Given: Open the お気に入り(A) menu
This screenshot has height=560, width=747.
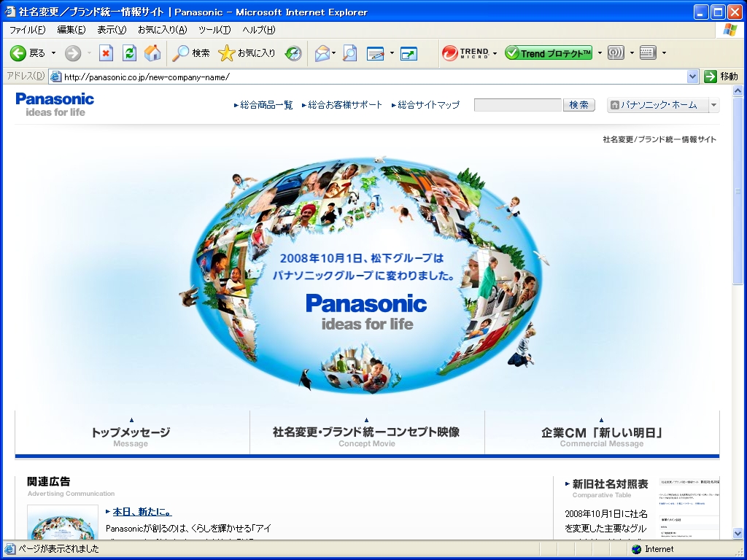Looking at the screenshot, I should pos(162,30).
